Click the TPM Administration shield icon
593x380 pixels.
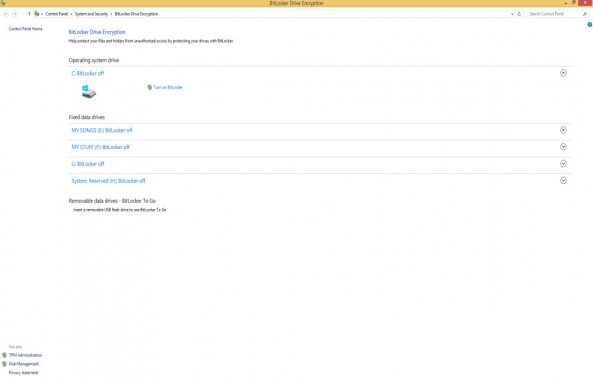pyautogui.click(x=4, y=355)
